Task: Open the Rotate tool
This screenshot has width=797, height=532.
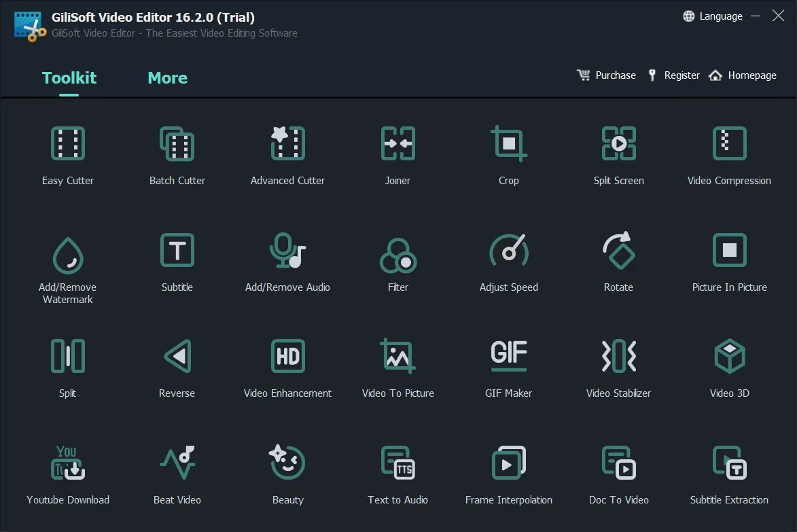Action: point(618,259)
